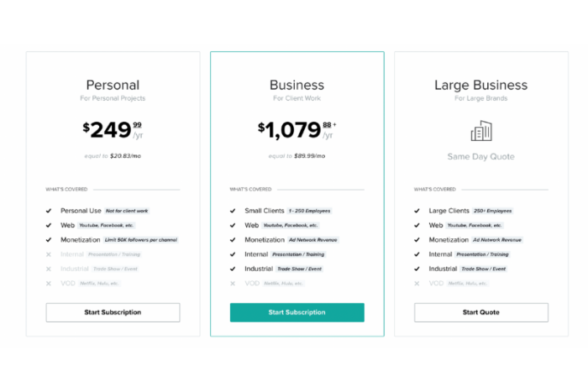Click the '1 - 250 Employees' tag

tap(309, 211)
